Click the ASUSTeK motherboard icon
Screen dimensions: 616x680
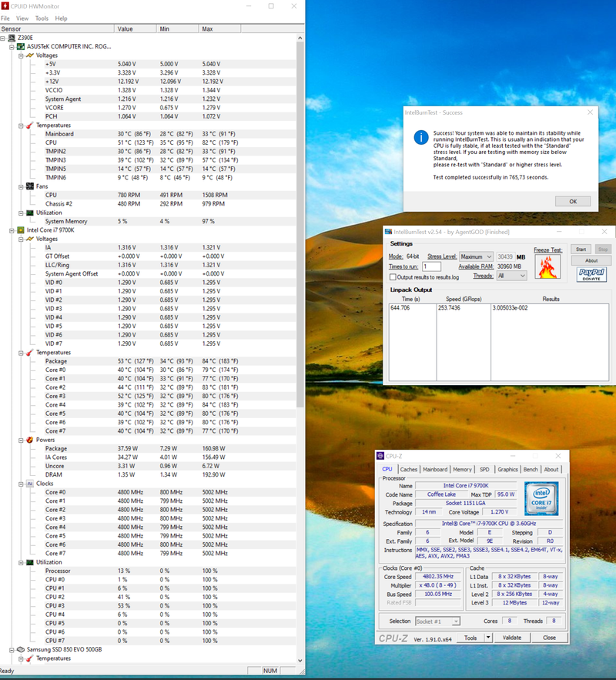tap(20, 46)
